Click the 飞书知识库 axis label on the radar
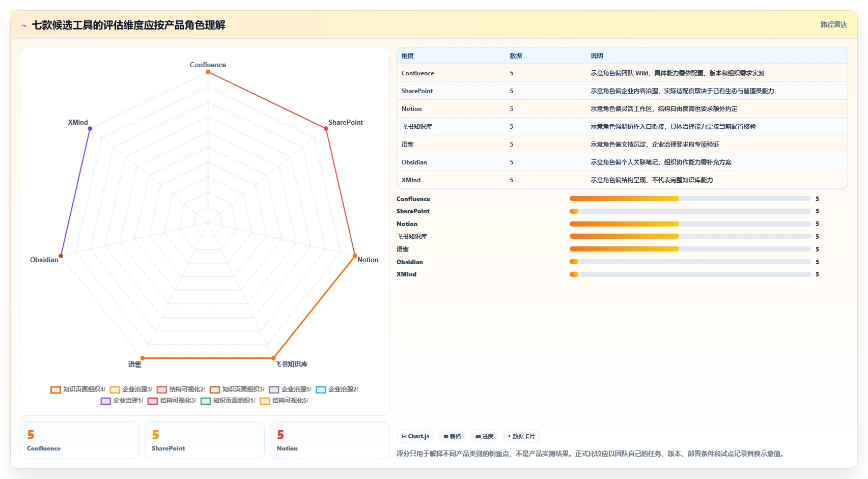Screen dimensions: 868x479 coord(292,364)
